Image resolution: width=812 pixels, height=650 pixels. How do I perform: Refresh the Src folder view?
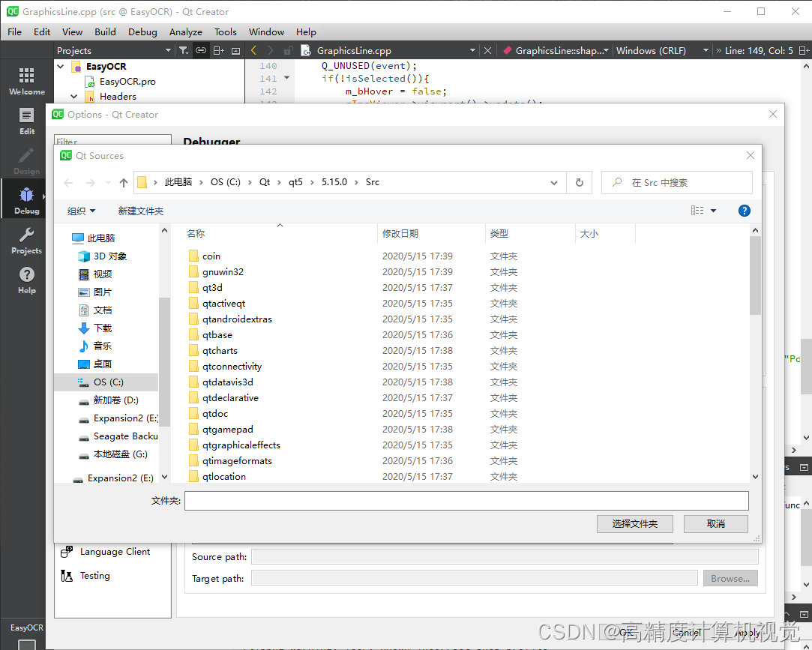(x=579, y=182)
